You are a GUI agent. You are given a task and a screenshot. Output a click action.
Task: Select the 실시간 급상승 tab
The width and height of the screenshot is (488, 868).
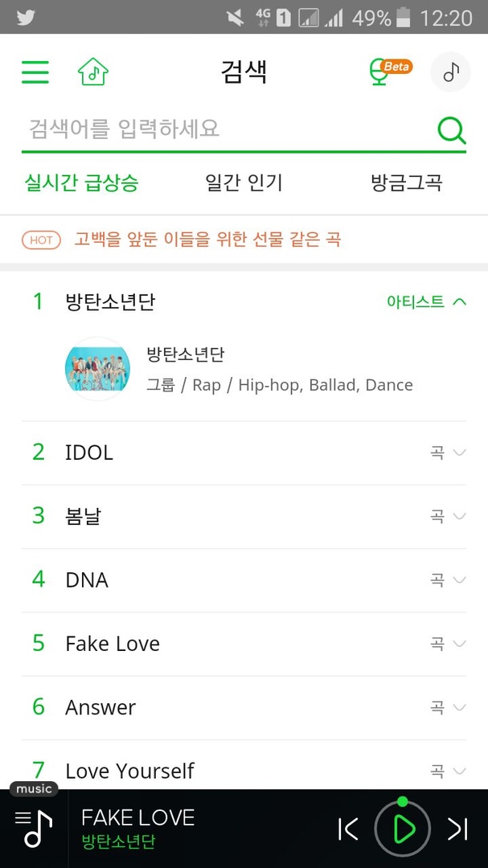point(82,183)
